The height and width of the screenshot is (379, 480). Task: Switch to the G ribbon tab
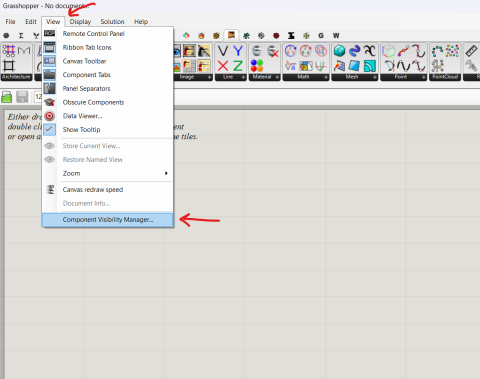pos(321,35)
